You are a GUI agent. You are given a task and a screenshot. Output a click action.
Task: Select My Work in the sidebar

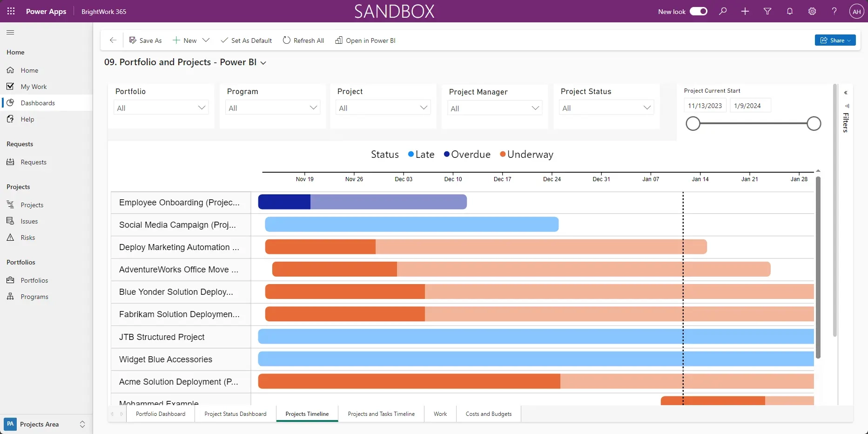(x=34, y=86)
